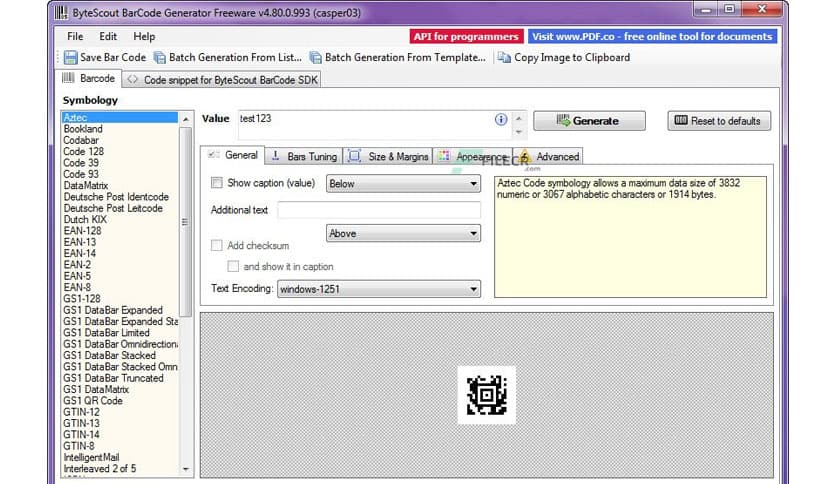This screenshot has height=484, width=836.
Task: Click the info icon in Value field
Action: tap(501, 119)
